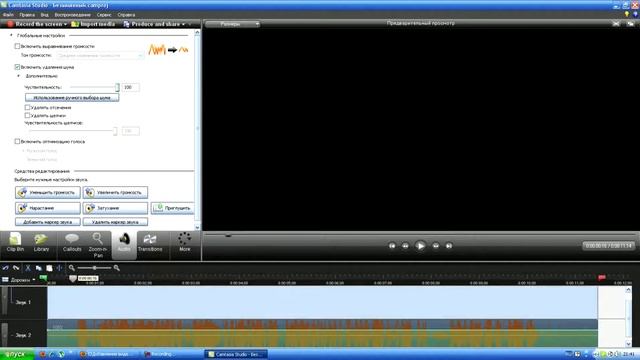Open the More tools tab

click(x=184, y=243)
